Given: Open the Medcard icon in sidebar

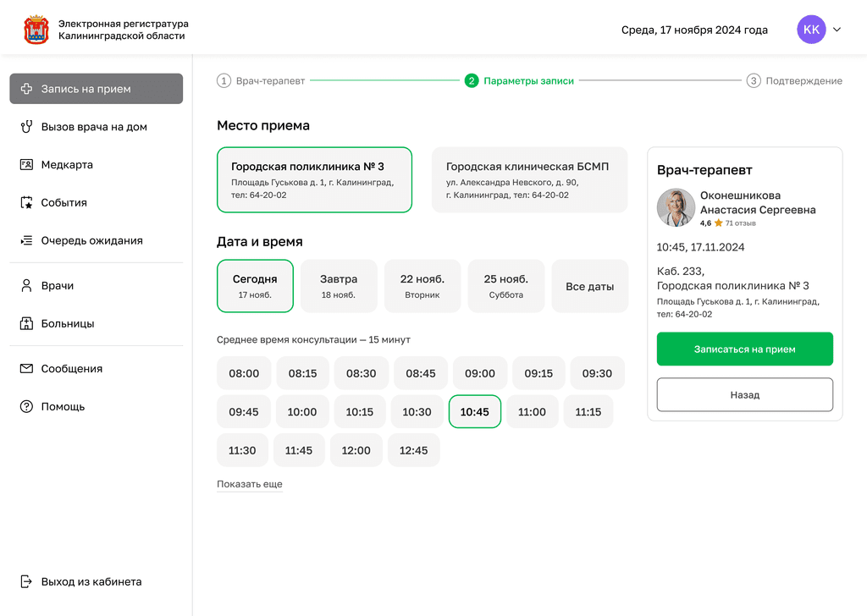Looking at the screenshot, I should click(26, 165).
